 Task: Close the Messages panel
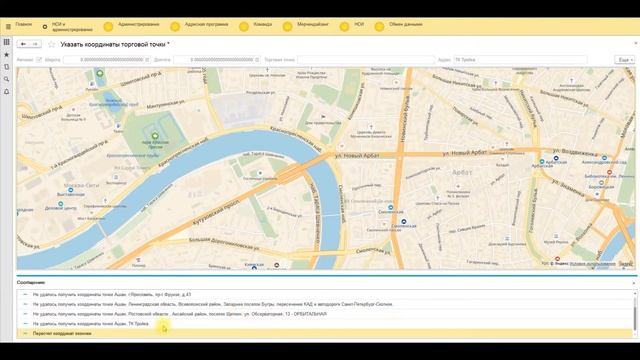point(633,282)
